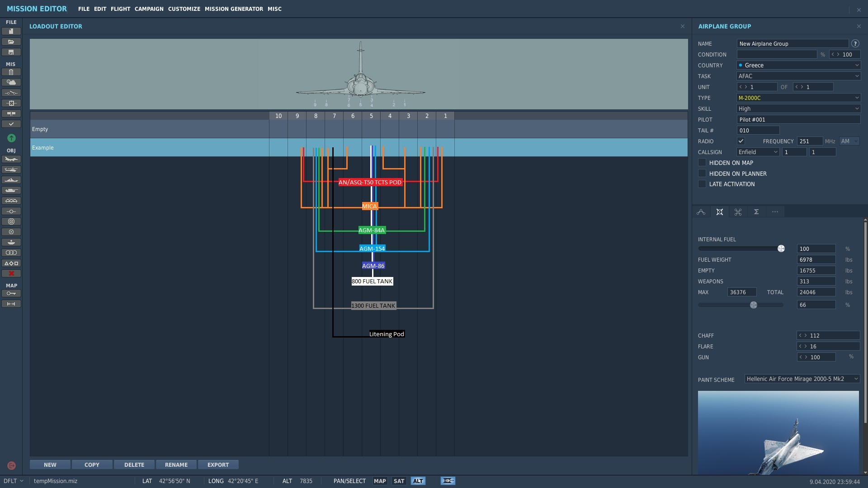Select the airplane group placement tool
Viewport: 868px width, 488px height.
click(x=11, y=159)
